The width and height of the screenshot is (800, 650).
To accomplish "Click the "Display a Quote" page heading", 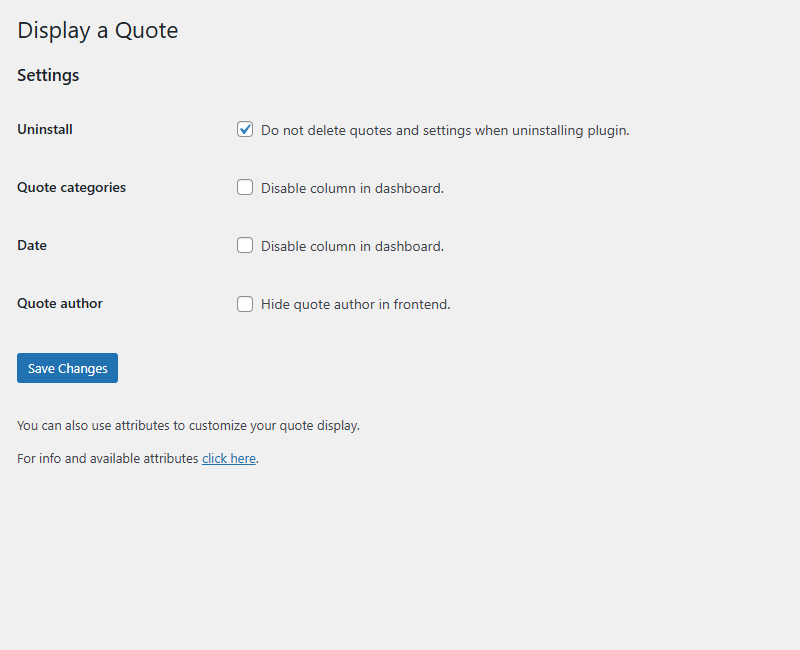I will click(x=97, y=31).
